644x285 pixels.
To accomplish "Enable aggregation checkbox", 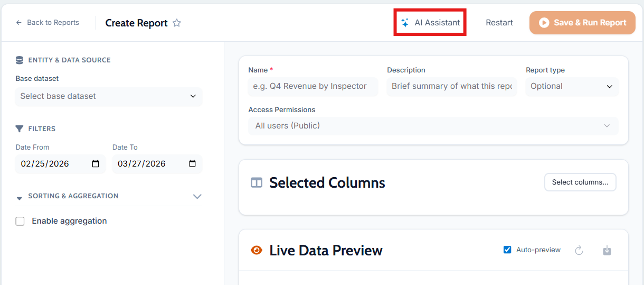I will coord(20,221).
